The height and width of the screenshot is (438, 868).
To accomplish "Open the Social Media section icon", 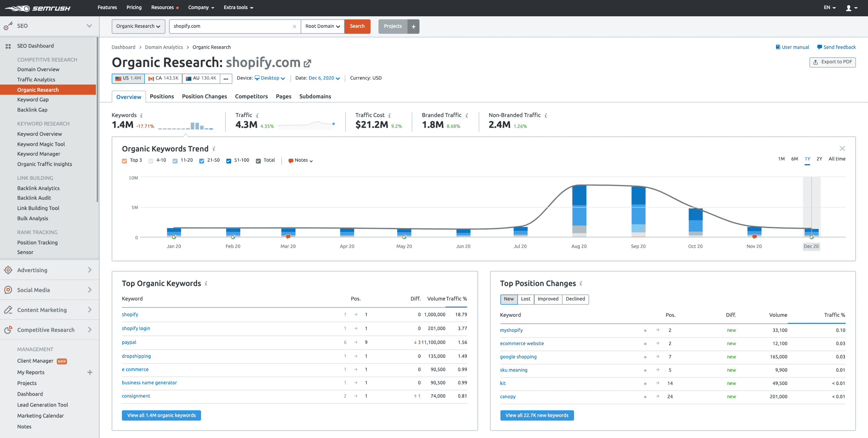I will coord(8,290).
